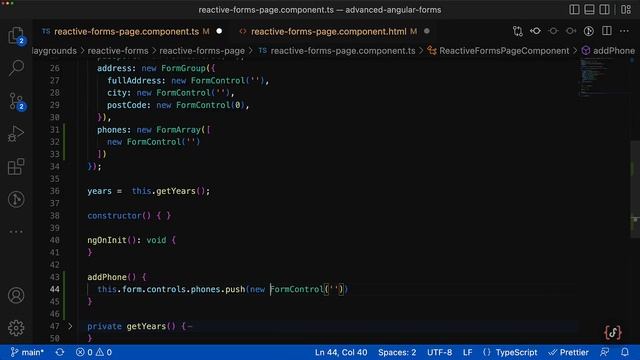Close the unsaved component.html tab dot
The height and width of the screenshot is (360, 640).
click(x=427, y=31)
